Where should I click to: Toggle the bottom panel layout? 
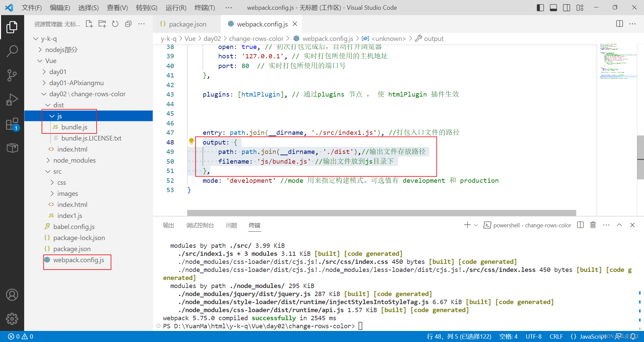tap(553, 7)
